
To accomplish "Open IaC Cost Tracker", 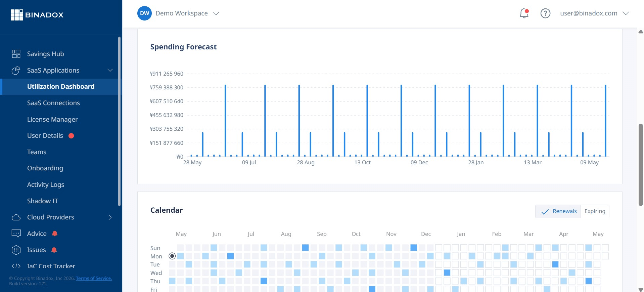I will click(x=51, y=266).
